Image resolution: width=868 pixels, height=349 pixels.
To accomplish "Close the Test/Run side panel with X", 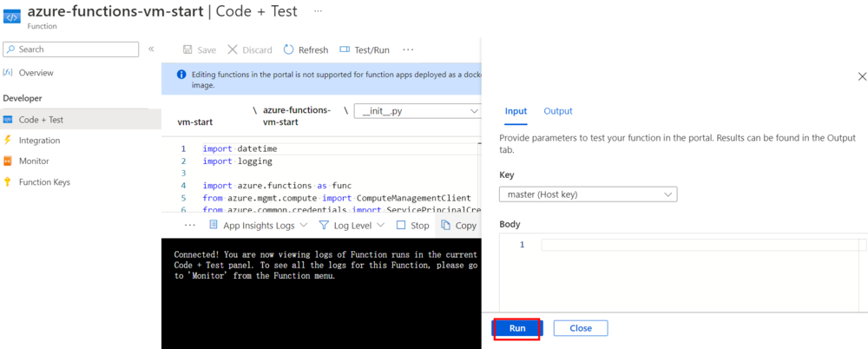I will [x=862, y=77].
